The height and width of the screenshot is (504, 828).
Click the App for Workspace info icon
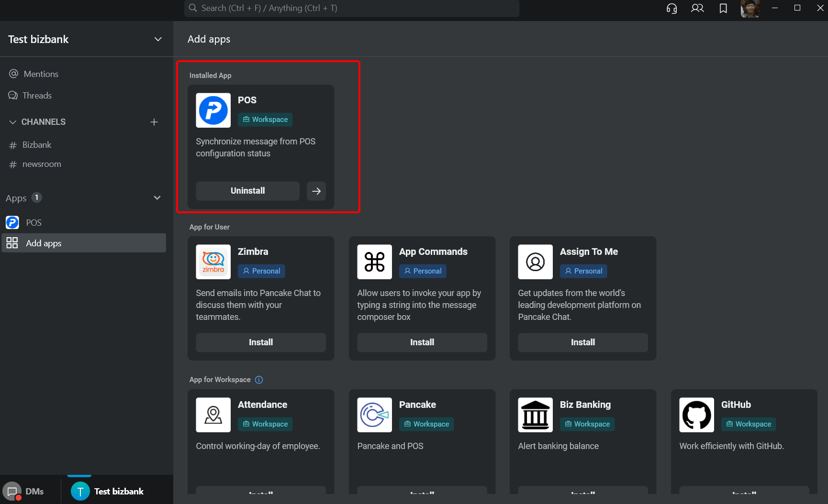pos(259,380)
